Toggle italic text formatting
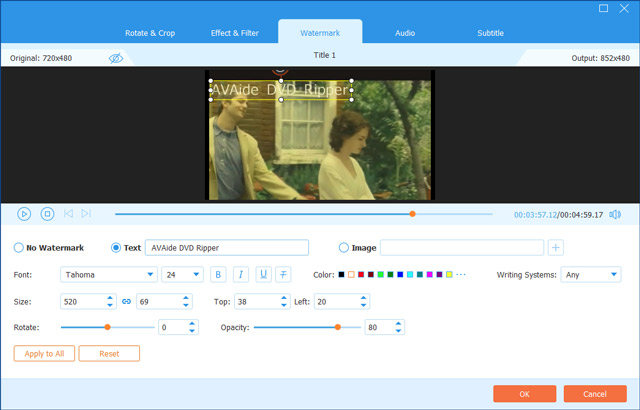This screenshot has height=410, width=640. click(x=241, y=275)
